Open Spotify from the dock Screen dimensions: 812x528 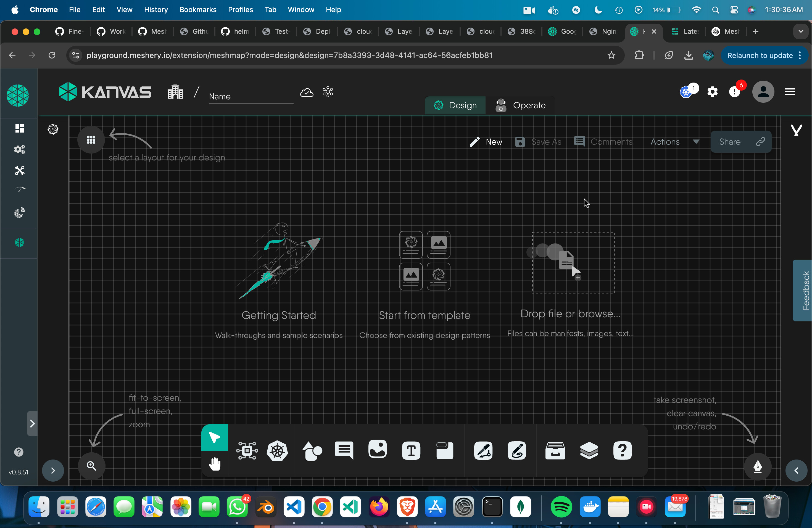[x=561, y=507]
